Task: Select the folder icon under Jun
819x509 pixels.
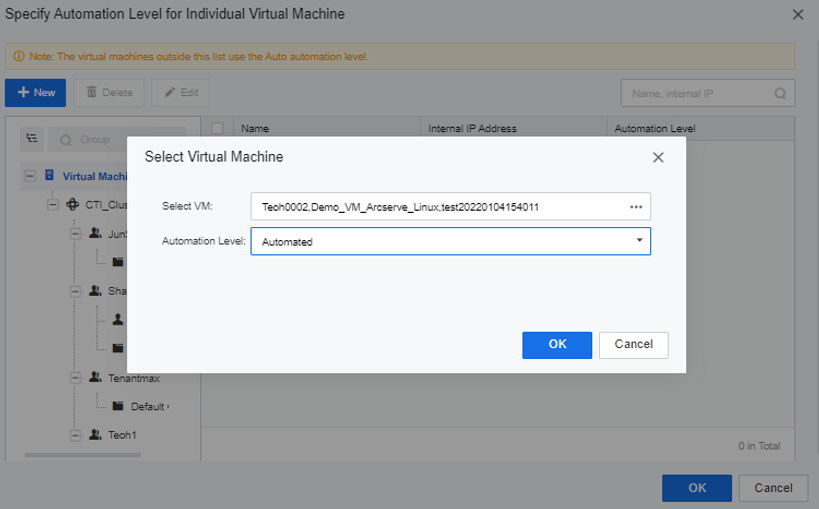Action: (x=118, y=261)
